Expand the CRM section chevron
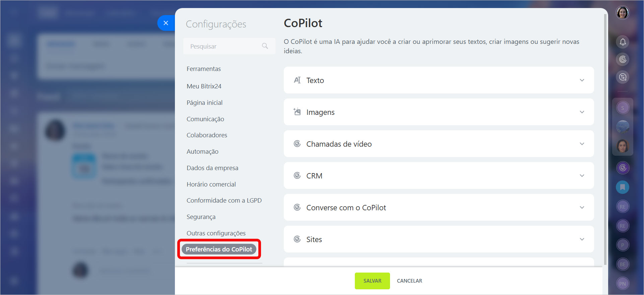644x295 pixels. [x=582, y=176]
